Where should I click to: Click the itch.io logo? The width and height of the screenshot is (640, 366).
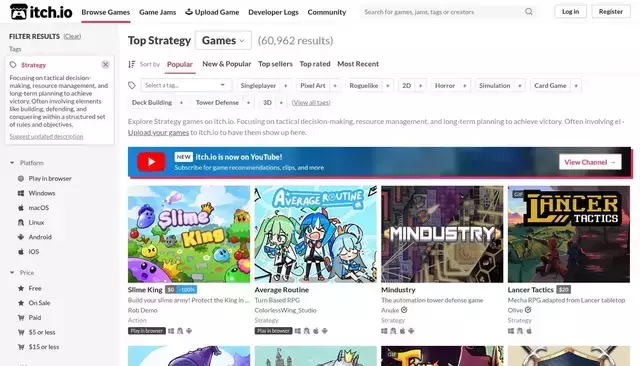(41, 12)
